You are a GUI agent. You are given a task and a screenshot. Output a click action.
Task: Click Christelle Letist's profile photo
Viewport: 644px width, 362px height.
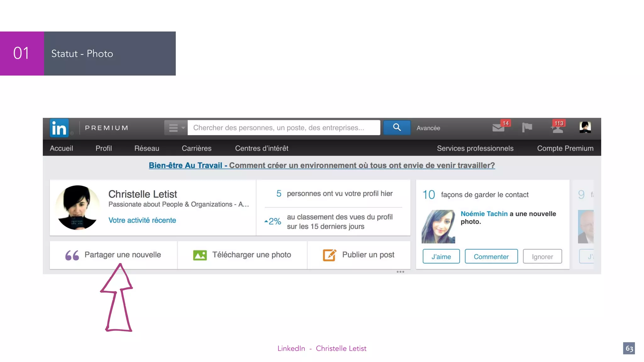click(77, 207)
